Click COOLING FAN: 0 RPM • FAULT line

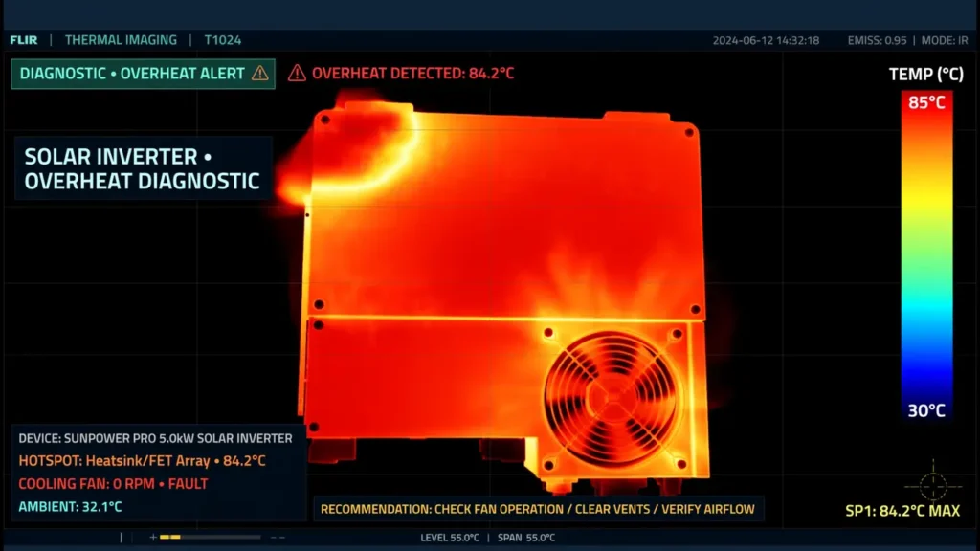click(113, 483)
